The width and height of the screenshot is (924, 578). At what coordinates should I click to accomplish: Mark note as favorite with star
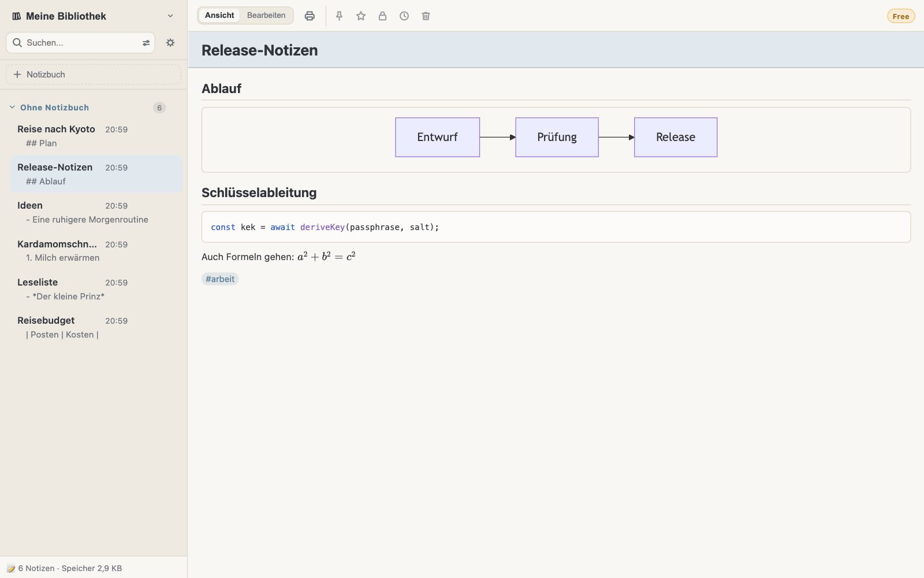point(361,16)
